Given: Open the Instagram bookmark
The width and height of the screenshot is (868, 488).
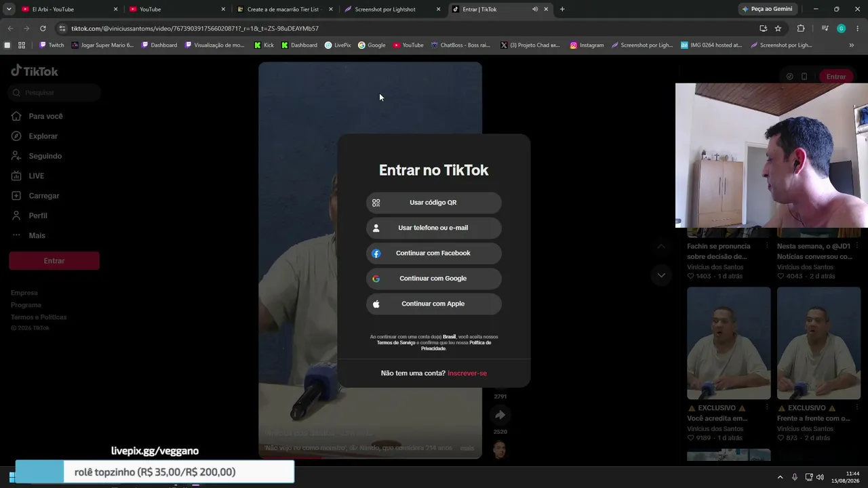Looking at the screenshot, I should tap(587, 45).
